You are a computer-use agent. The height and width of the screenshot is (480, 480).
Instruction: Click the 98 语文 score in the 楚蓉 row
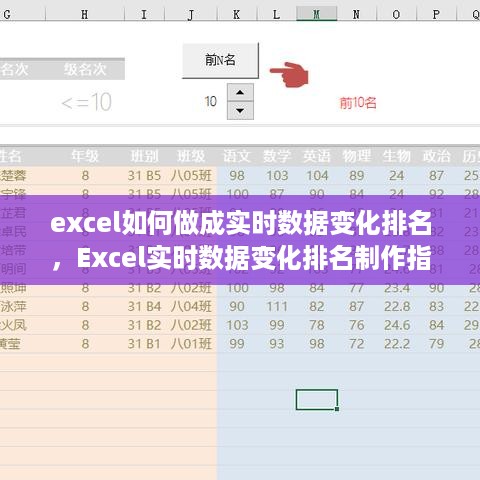pos(237,176)
